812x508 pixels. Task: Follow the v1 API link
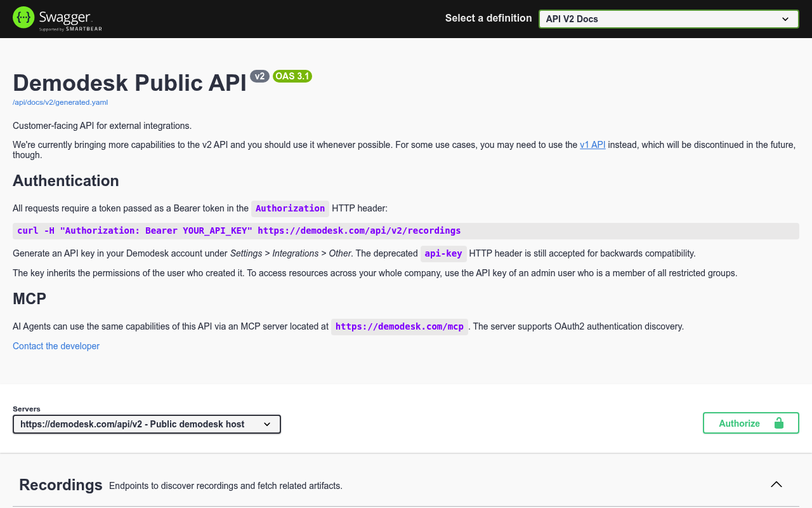point(593,145)
